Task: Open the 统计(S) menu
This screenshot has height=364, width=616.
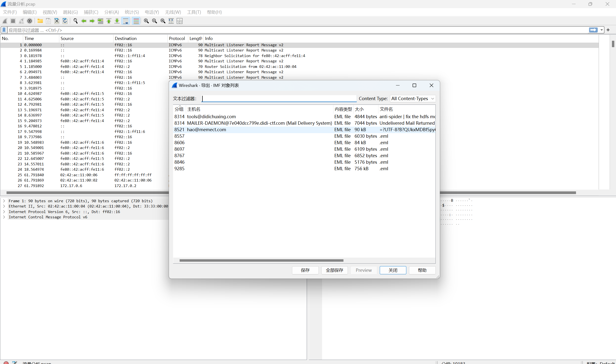Action: [x=132, y=12]
